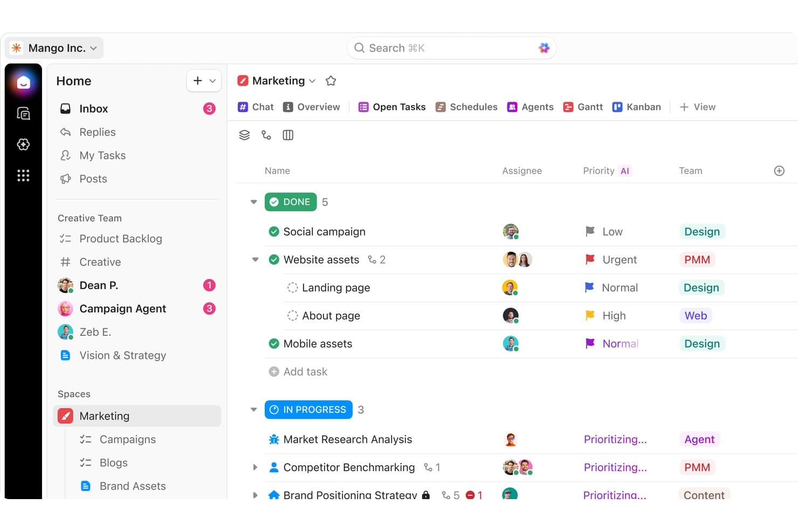Collapse the Website assets subtasks
This screenshot has height=532, width=798.
pos(256,260)
